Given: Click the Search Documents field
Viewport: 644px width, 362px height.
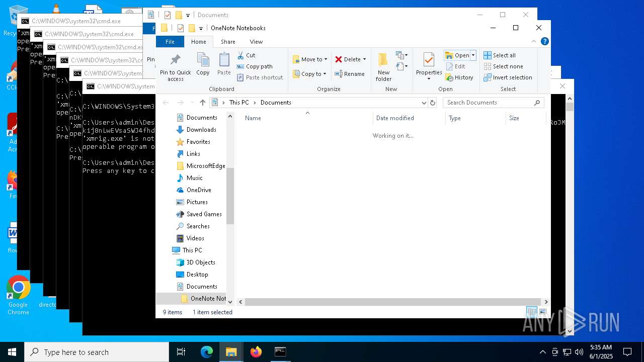Looking at the screenshot, I should (493, 103).
